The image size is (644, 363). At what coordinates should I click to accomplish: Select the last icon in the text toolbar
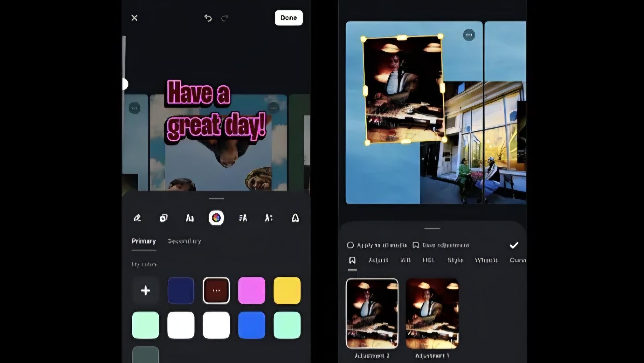pyautogui.click(x=295, y=218)
